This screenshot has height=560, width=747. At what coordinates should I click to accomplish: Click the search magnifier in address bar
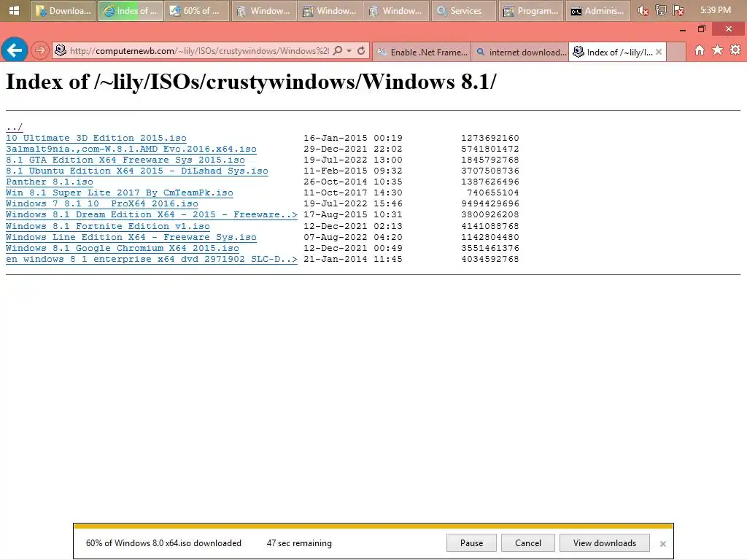click(337, 50)
